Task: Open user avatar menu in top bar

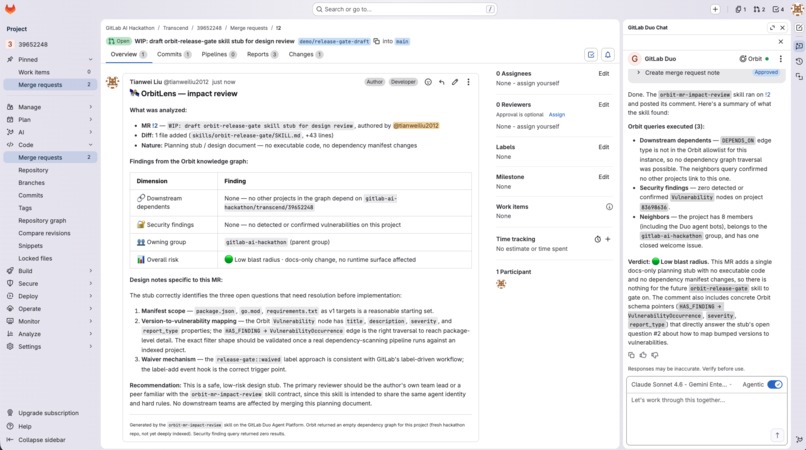Action: (x=797, y=9)
